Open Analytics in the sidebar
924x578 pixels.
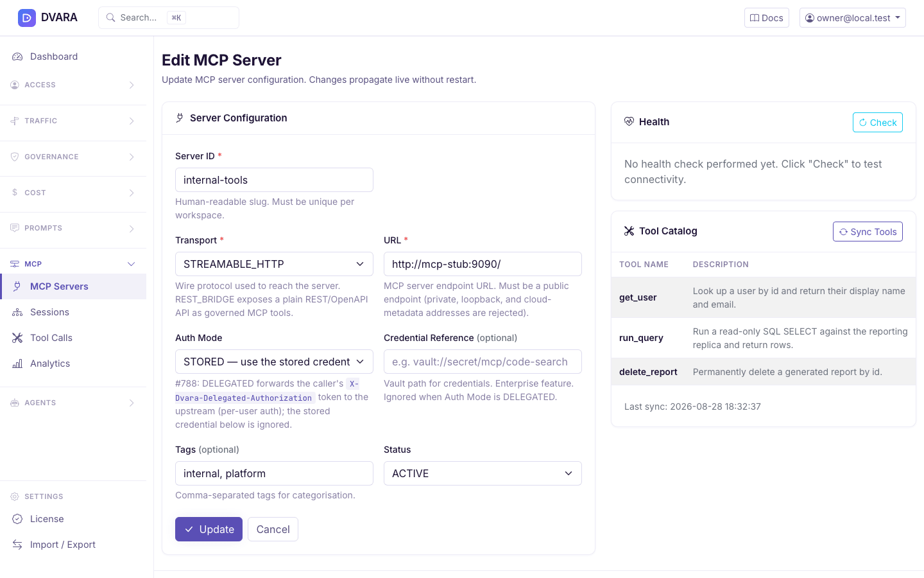tap(73, 363)
